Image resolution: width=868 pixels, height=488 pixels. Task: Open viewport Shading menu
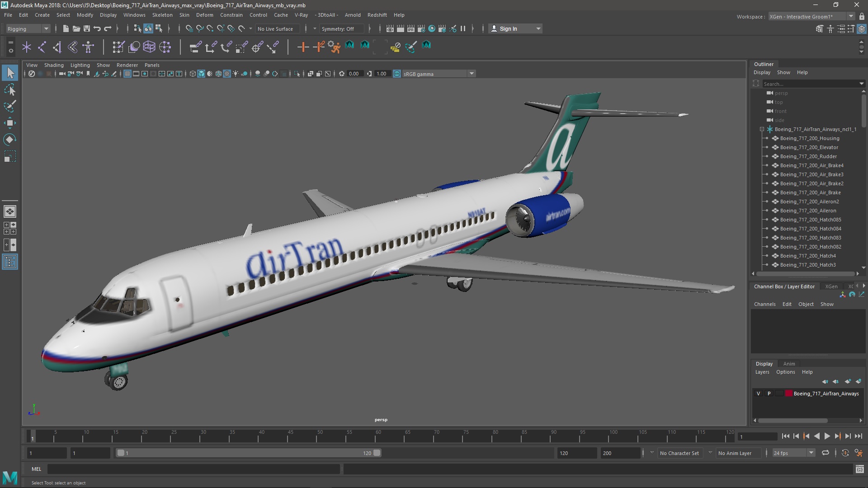pyautogui.click(x=54, y=65)
